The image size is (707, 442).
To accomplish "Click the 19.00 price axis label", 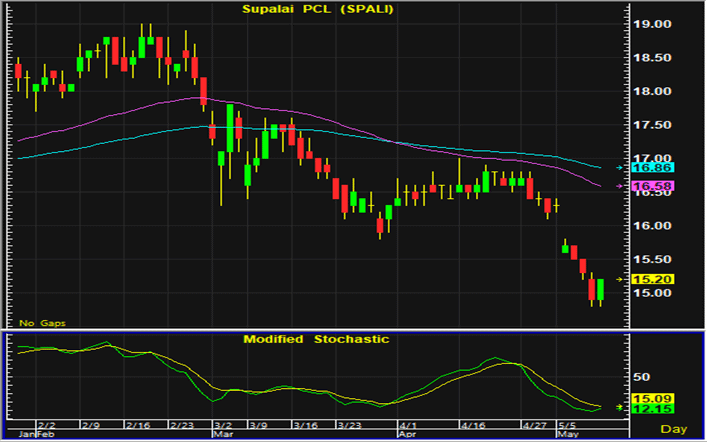I will pyautogui.click(x=652, y=24).
